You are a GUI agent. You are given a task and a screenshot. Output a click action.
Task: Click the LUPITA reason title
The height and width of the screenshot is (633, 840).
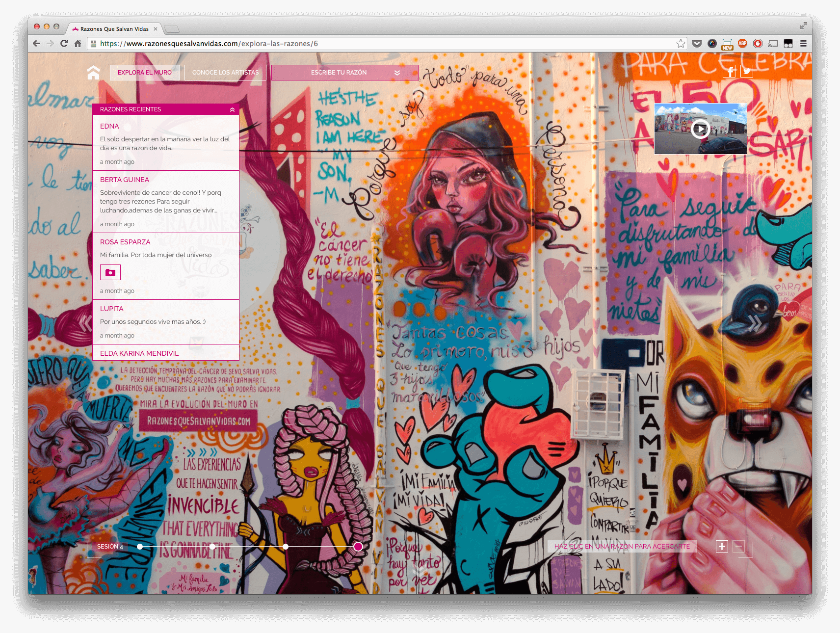tap(112, 309)
